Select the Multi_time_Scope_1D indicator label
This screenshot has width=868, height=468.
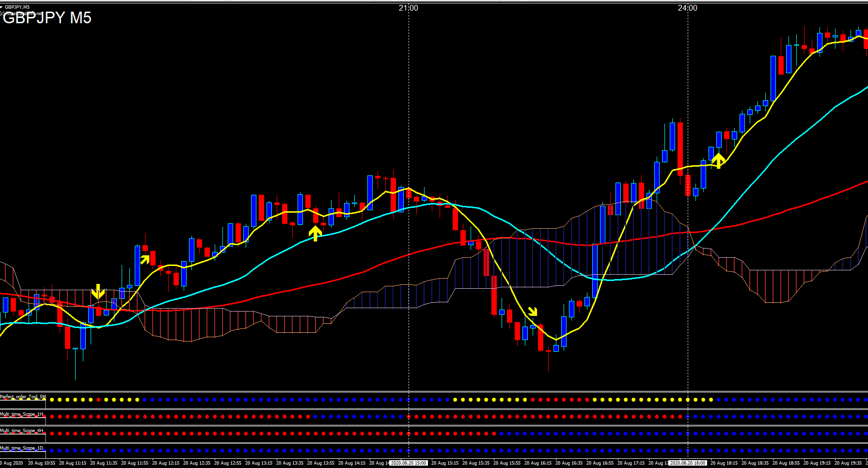(x=22, y=448)
